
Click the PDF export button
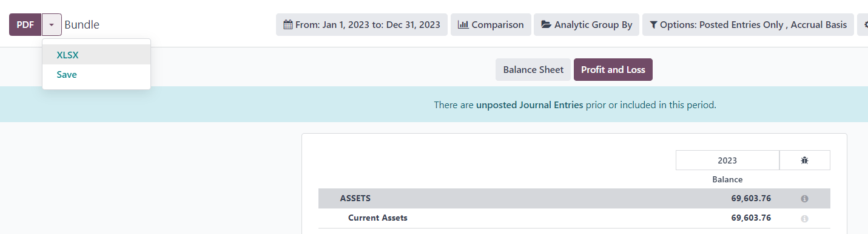coord(25,25)
